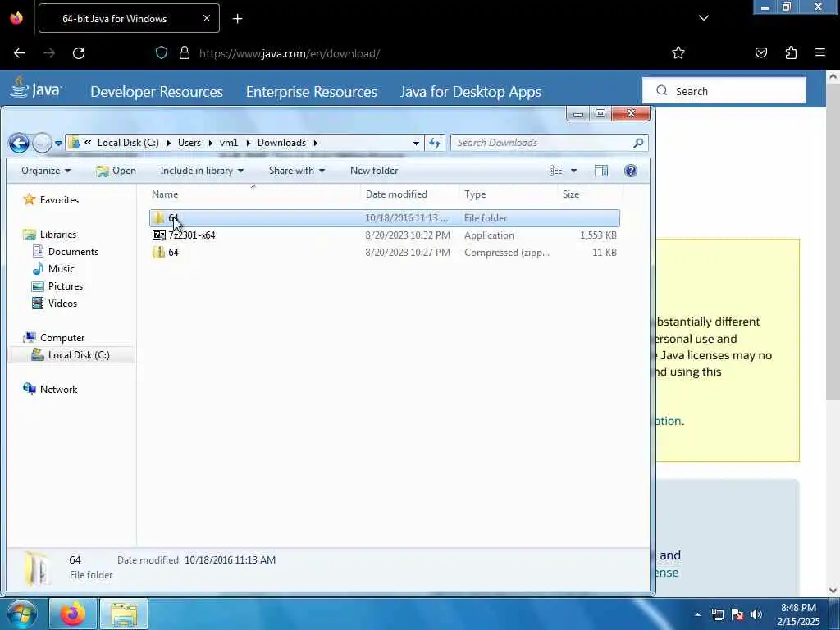The width and height of the screenshot is (840, 630).
Task: Show the preview pane
Action: pyautogui.click(x=601, y=171)
